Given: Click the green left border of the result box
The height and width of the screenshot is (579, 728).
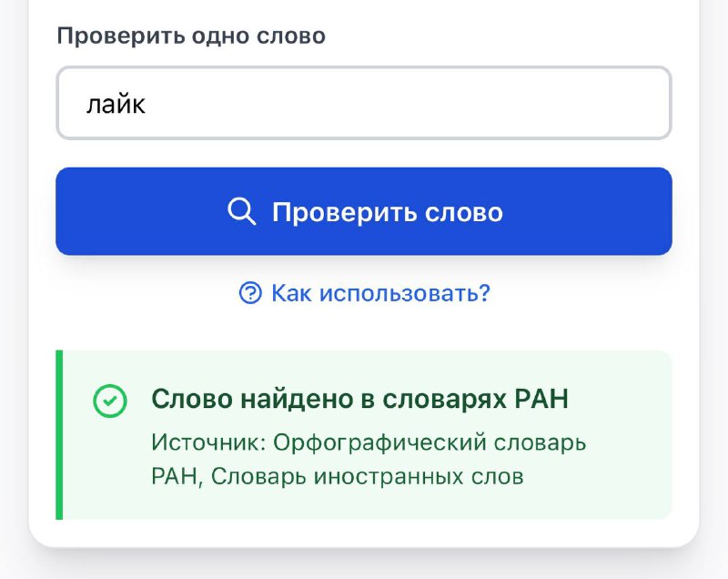Looking at the screenshot, I should click(x=59, y=434).
